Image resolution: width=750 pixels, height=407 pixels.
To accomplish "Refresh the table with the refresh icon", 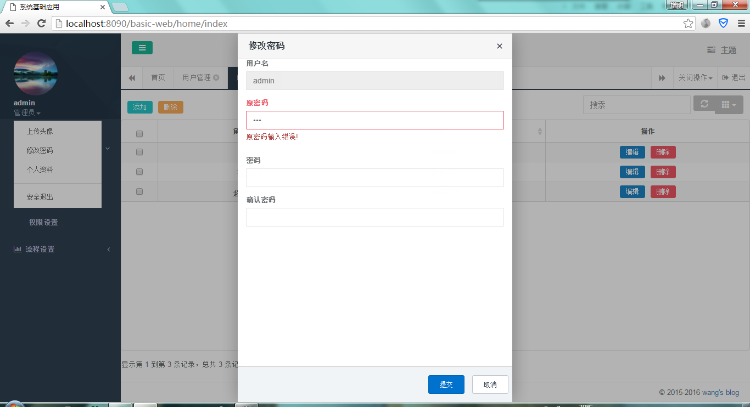I will (704, 104).
